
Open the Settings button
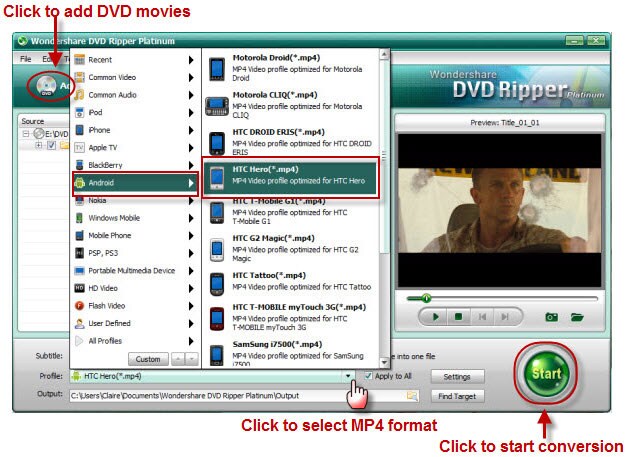click(x=457, y=377)
